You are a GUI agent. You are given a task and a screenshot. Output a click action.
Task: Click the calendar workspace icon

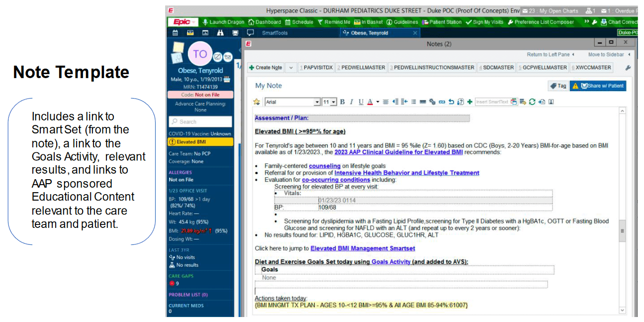(175, 33)
